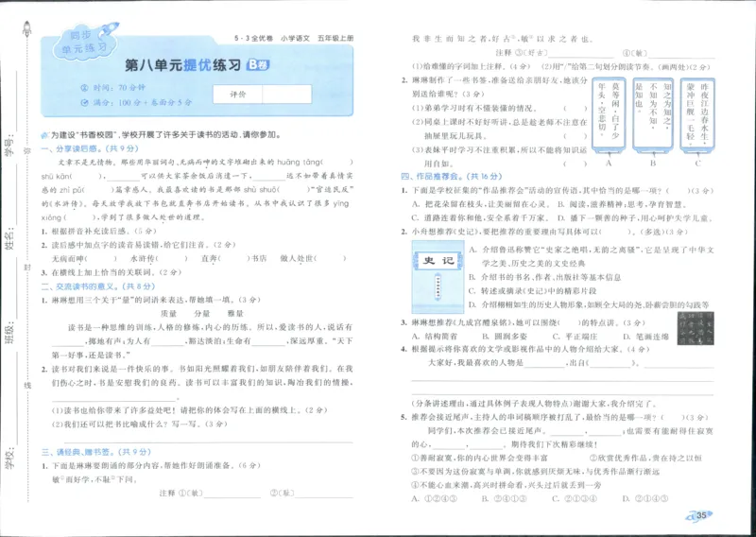Image resolution: width=756 pixels, height=537 pixels.
Task: Click the page number 35 badge
Action: [x=700, y=515]
